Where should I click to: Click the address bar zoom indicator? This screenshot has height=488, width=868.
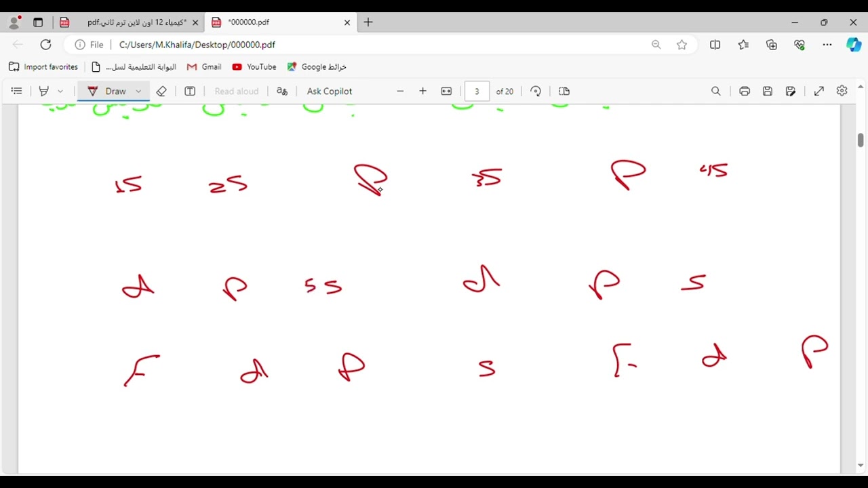[656, 45]
